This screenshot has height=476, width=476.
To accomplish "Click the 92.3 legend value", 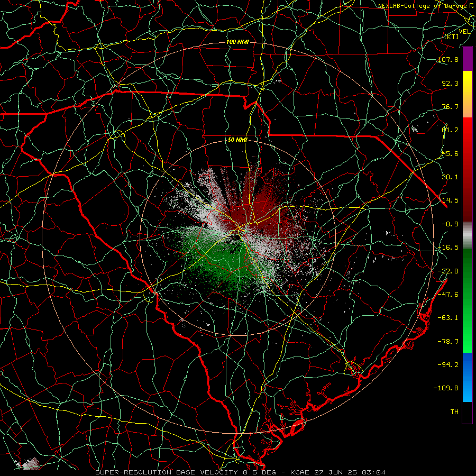I will (x=450, y=83).
